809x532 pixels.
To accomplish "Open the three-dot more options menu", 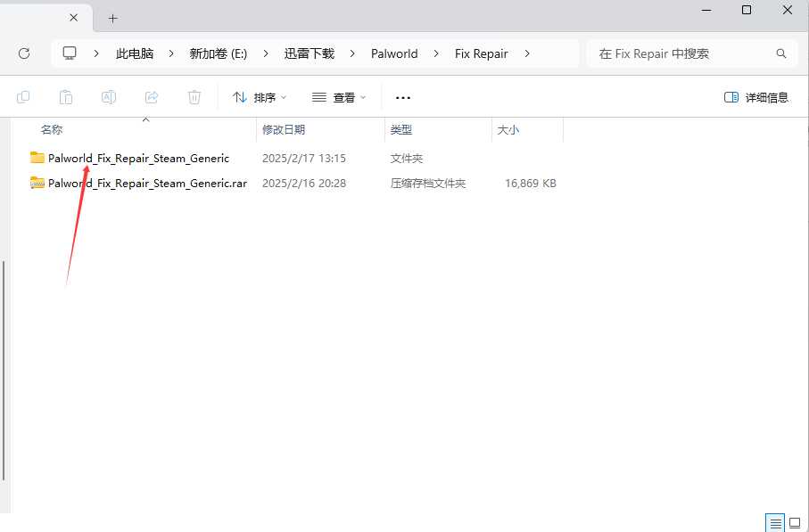I will click(x=403, y=97).
